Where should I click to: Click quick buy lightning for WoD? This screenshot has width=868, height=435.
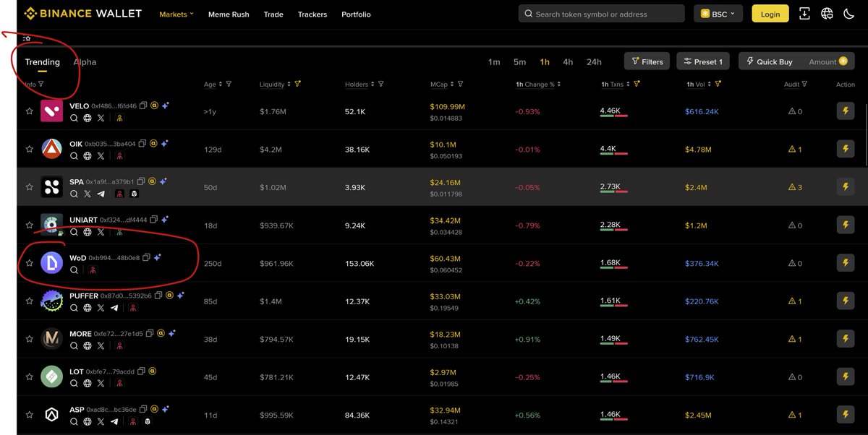pos(846,263)
